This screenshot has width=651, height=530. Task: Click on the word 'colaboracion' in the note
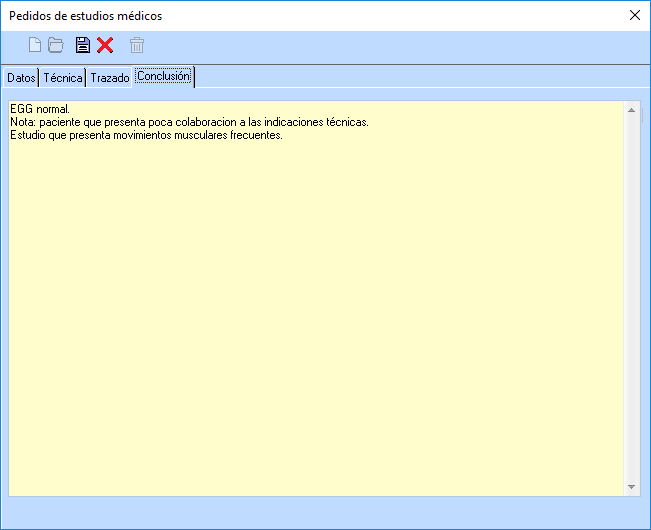[206, 122]
